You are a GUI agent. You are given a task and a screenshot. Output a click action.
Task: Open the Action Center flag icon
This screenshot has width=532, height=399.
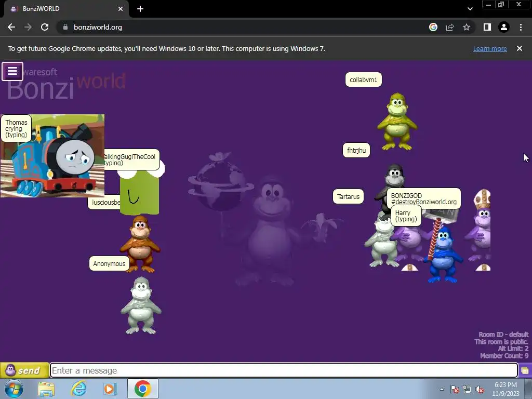[455, 389]
